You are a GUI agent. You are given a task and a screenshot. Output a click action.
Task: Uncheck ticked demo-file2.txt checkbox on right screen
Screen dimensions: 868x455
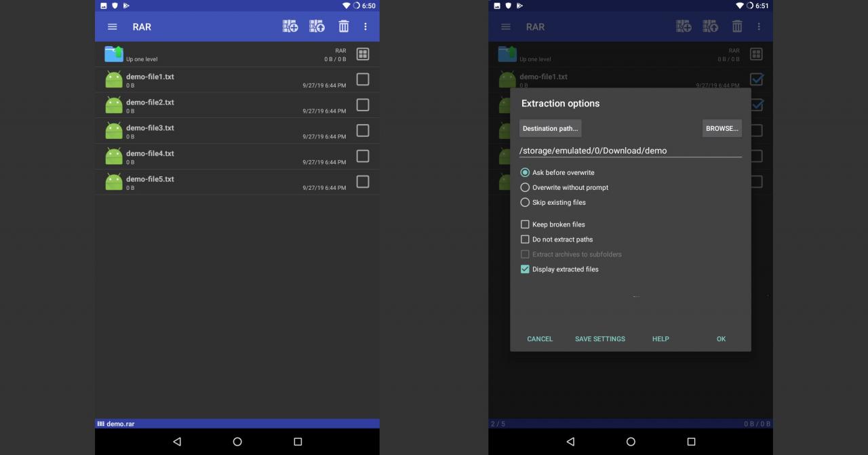756,105
